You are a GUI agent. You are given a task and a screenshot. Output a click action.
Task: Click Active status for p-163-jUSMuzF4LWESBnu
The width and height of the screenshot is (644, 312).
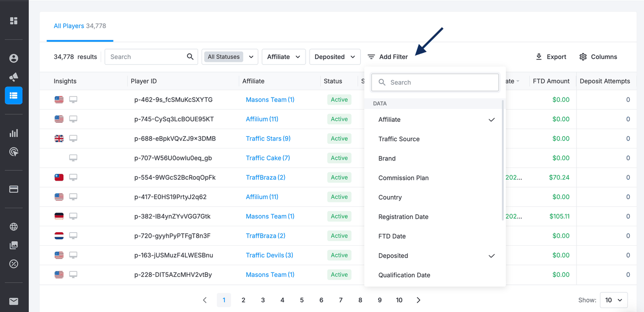pyautogui.click(x=339, y=256)
